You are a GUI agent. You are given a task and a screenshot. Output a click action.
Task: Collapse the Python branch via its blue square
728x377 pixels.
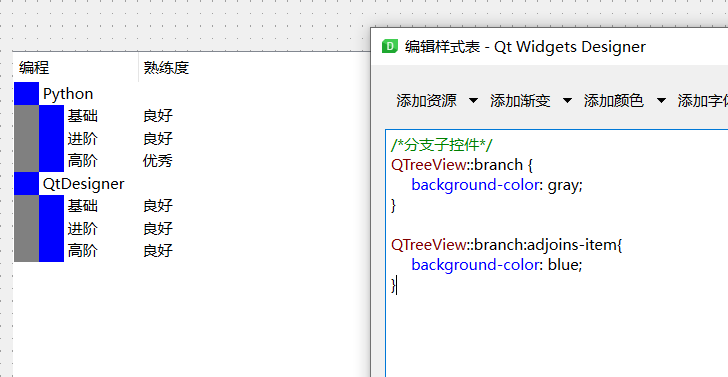[x=26, y=94]
